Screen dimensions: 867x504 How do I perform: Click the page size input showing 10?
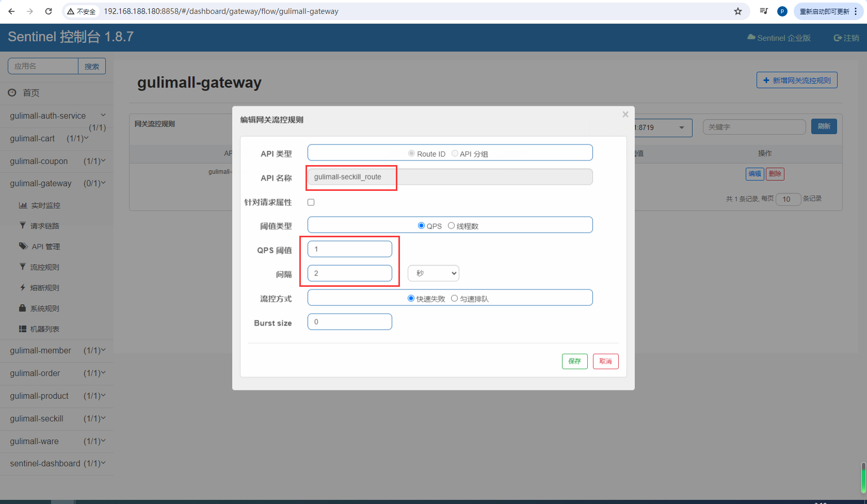tap(788, 199)
